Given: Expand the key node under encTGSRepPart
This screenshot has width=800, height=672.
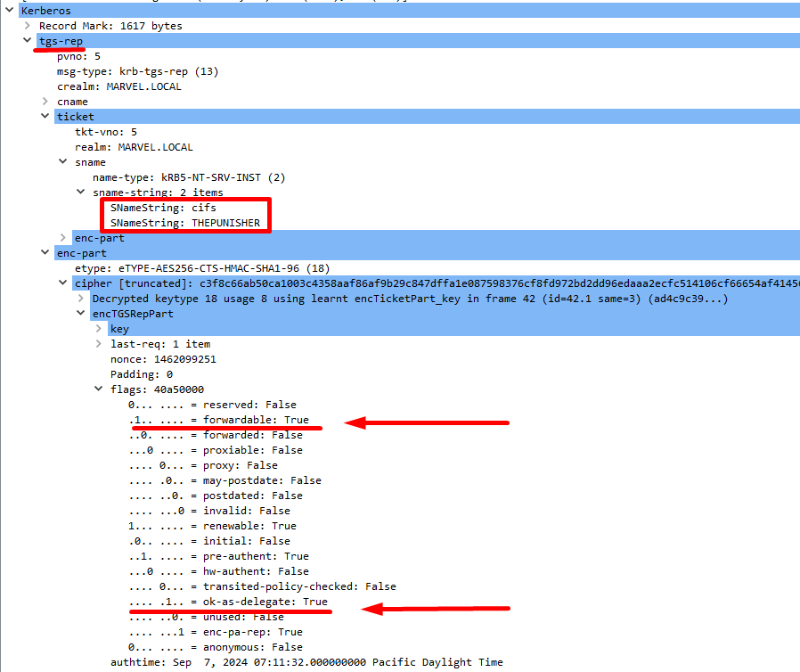Looking at the screenshot, I should [99, 329].
